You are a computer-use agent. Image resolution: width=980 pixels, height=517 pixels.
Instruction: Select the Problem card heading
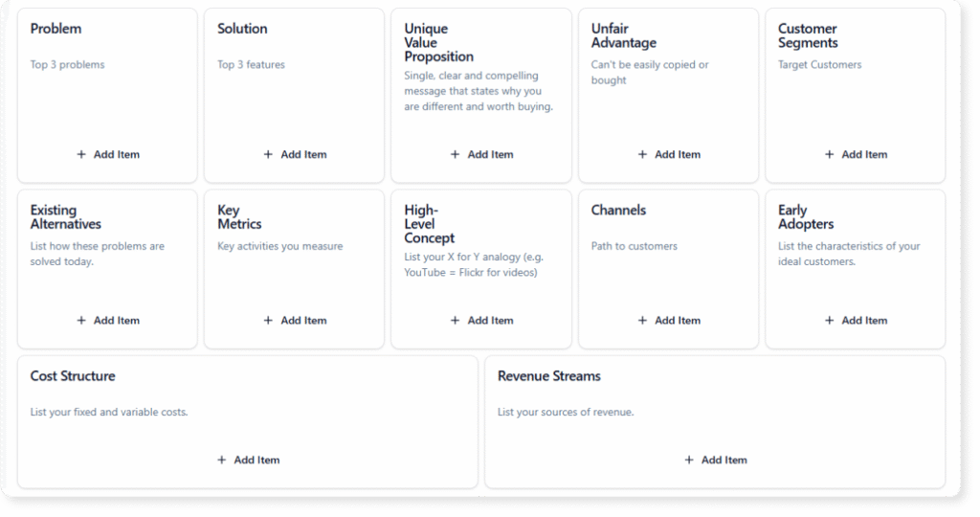(x=56, y=29)
